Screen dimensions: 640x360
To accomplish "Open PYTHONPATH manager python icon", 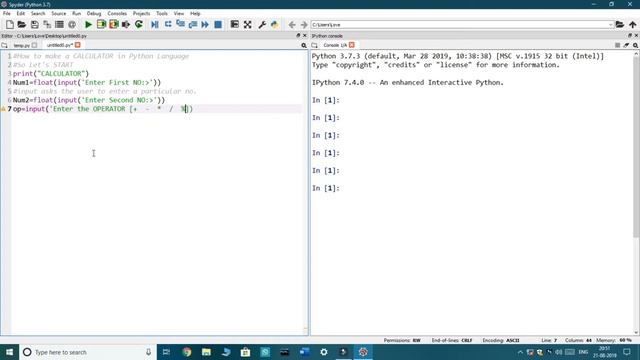I will coord(274,24).
